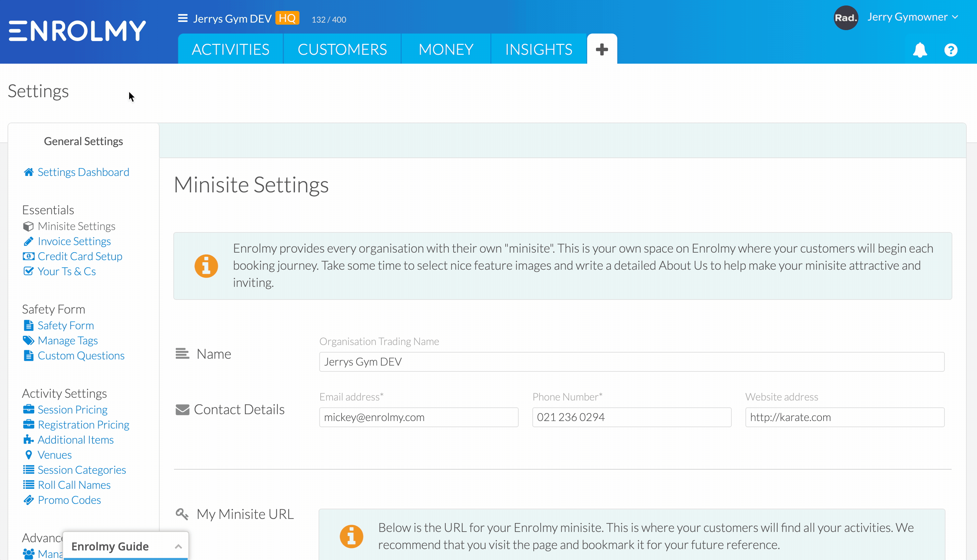Click the Manage Tags tag icon
This screenshot has width=977, height=560.
[28, 340]
